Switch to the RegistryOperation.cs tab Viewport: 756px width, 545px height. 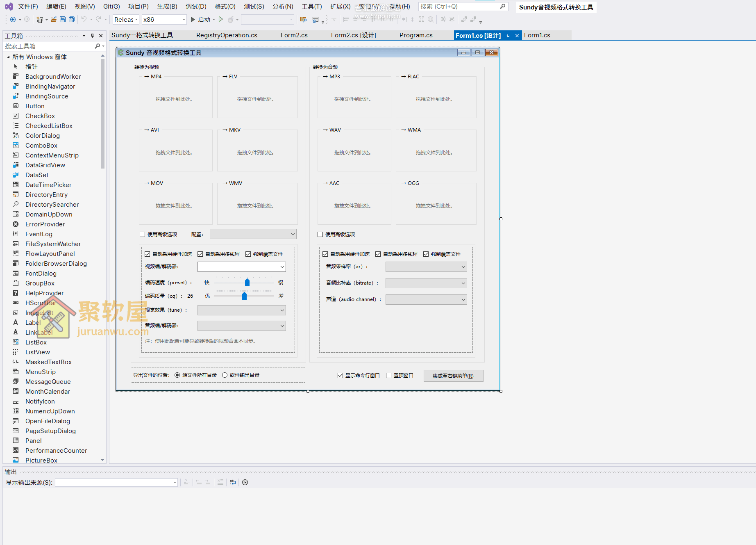227,35
